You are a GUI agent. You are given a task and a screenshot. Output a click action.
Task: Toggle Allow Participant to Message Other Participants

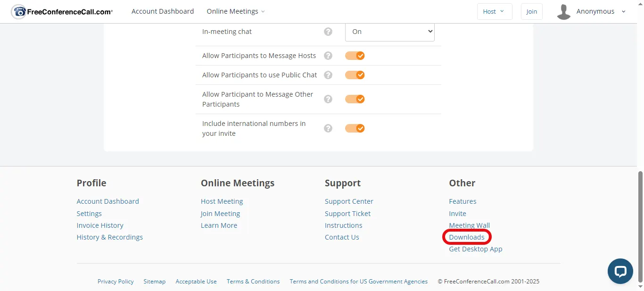pyautogui.click(x=355, y=99)
